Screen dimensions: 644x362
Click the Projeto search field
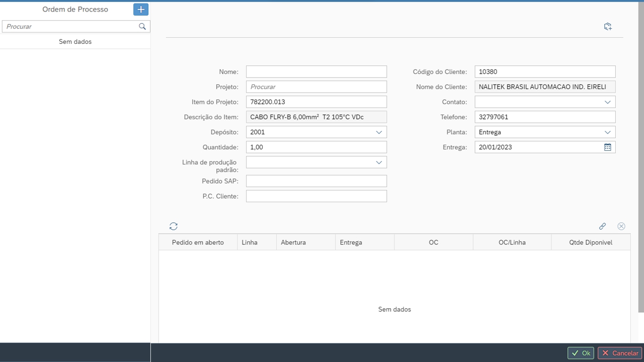coord(316,87)
